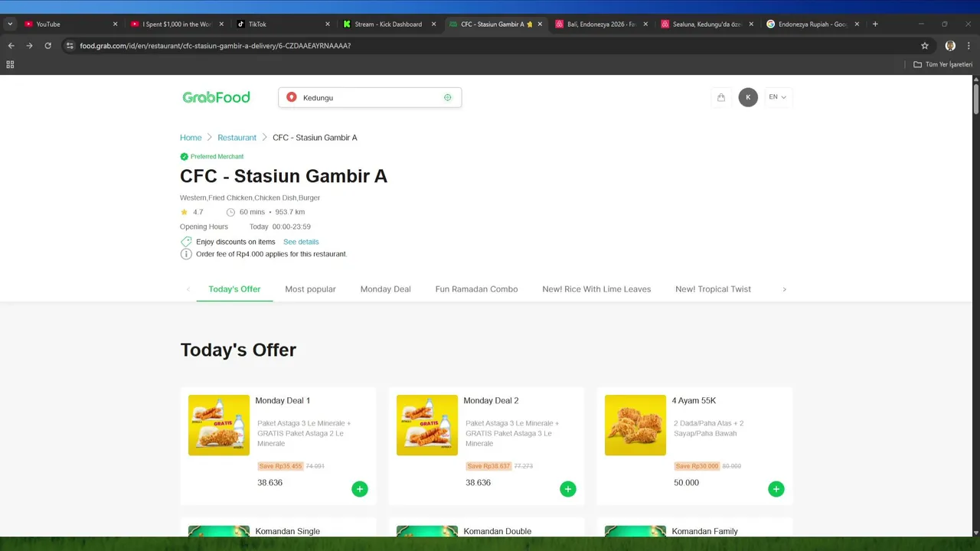Viewport: 980px width, 551px height.
Task: Click Komandan Double item title
Action: (498, 531)
